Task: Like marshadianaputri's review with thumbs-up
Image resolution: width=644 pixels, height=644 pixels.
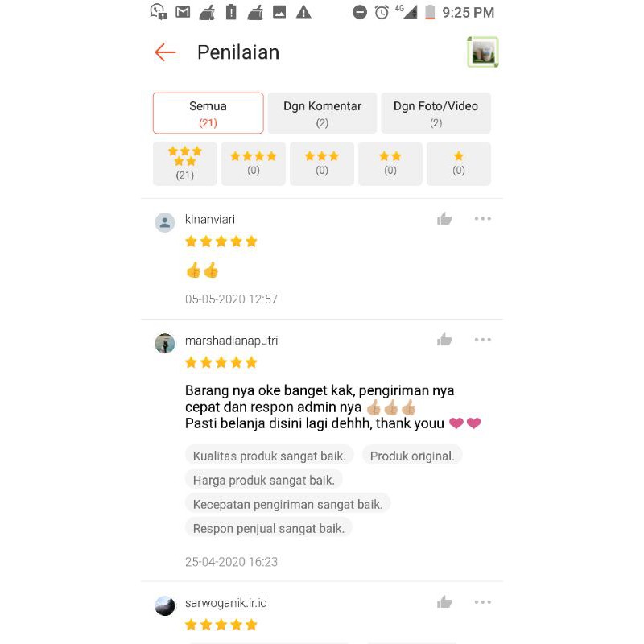Action: (444, 340)
